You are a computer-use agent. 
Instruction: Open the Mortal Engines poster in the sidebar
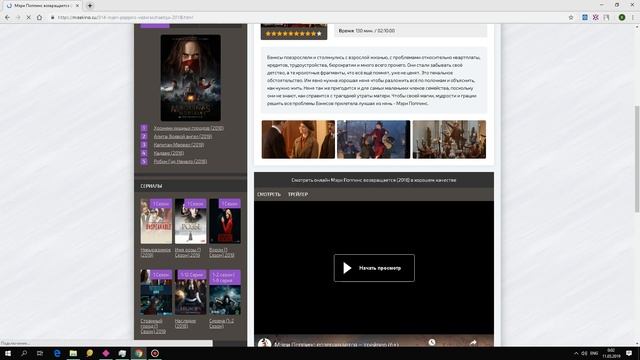191,78
